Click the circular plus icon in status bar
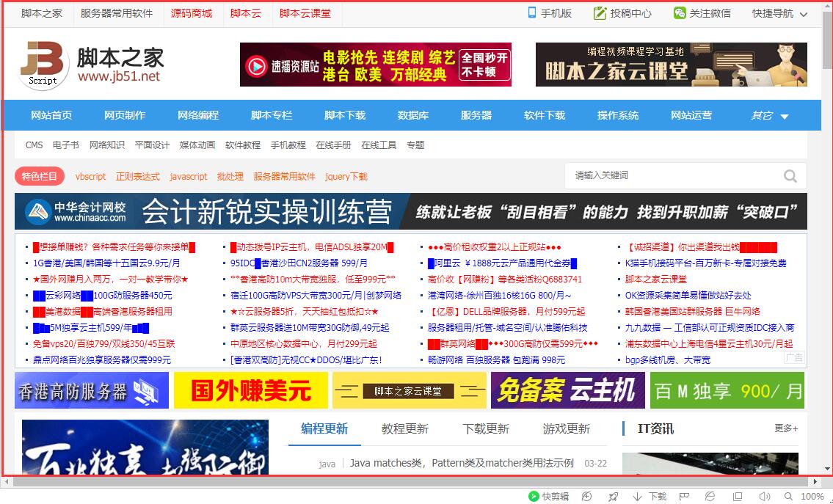The width and height of the screenshot is (833, 504). (586, 496)
